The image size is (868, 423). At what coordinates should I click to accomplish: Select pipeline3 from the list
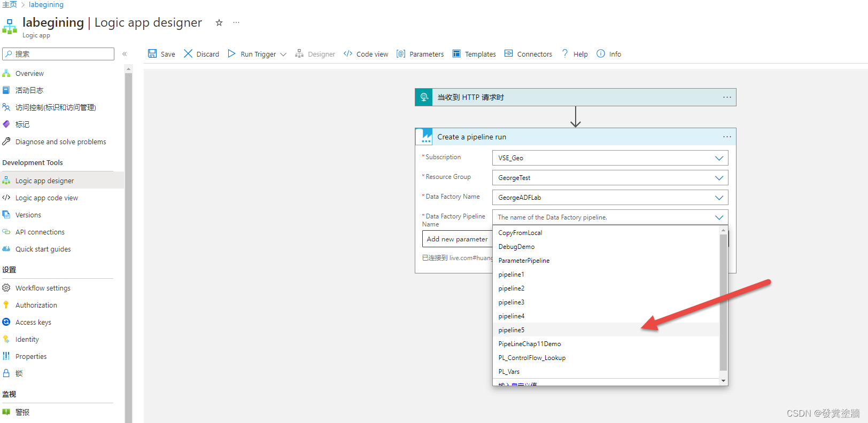coord(606,302)
